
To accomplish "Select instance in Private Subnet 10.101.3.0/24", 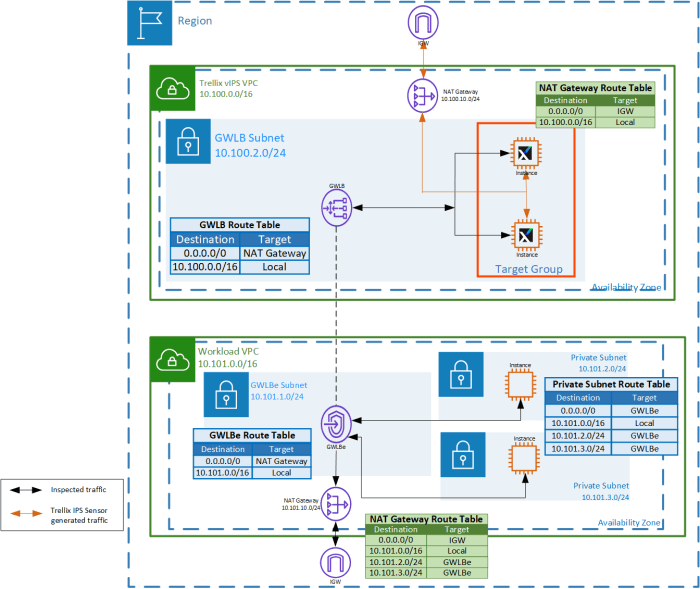I will tap(524, 459).
